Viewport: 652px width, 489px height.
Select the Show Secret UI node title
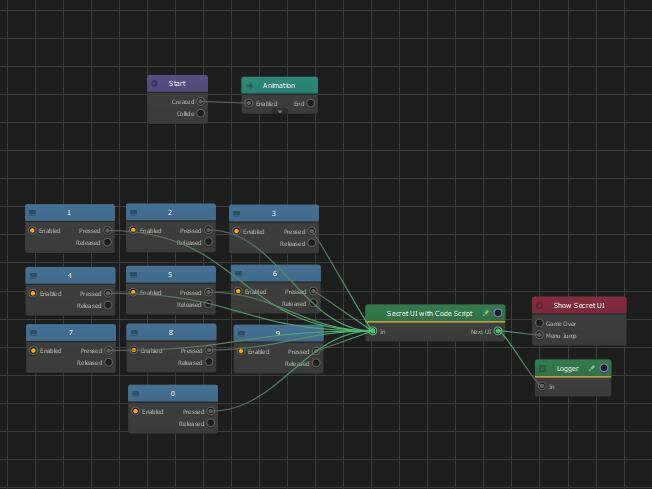pos(579,305)
